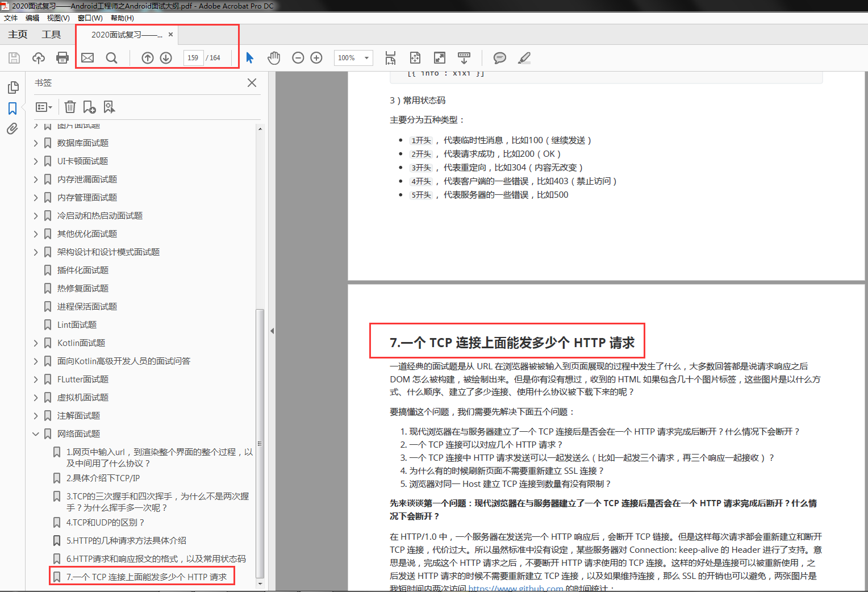
Task: Click bookmarks scrollbar down arrow
Action: (x=260, y=583)
